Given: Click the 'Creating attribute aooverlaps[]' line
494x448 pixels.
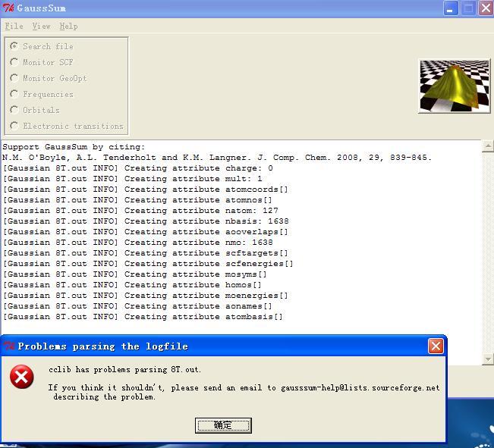Looking at the screenshot, I should click(x=145, y=232).
